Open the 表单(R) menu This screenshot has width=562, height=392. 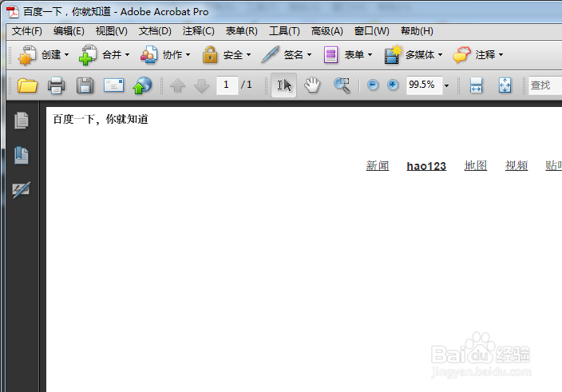point(242,31)
